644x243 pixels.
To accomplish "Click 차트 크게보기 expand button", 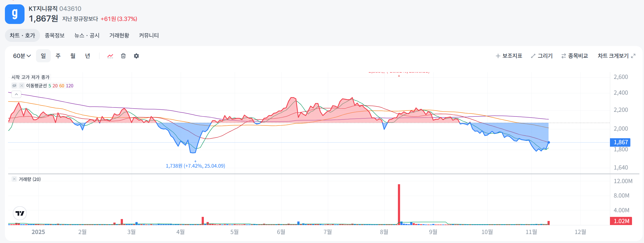I will 616,56.
